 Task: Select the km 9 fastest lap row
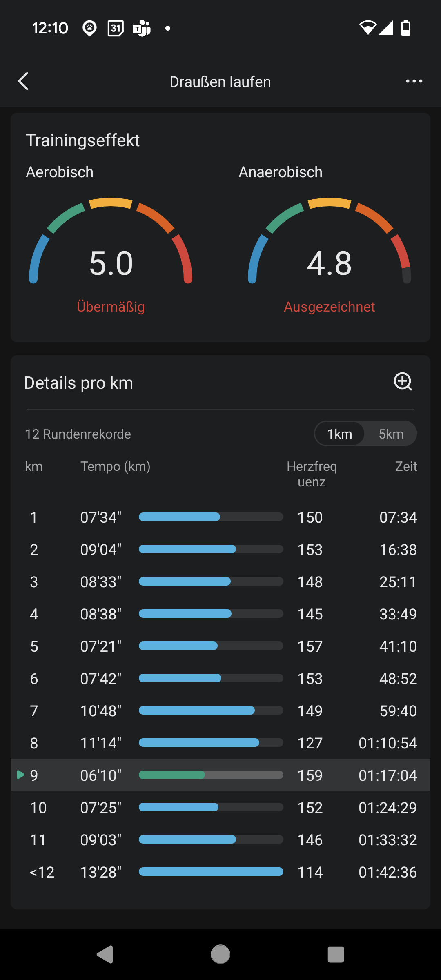(x=220, y=775)
